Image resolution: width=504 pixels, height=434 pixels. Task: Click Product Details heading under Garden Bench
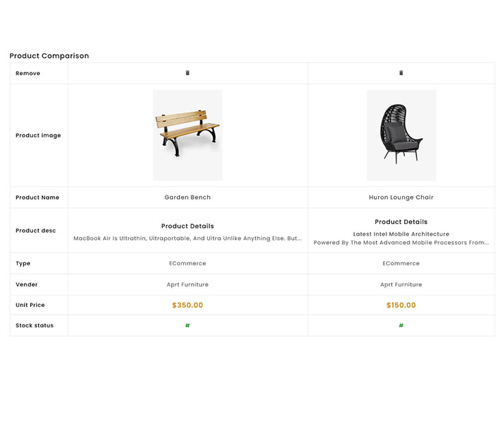(x=187, y=226)
